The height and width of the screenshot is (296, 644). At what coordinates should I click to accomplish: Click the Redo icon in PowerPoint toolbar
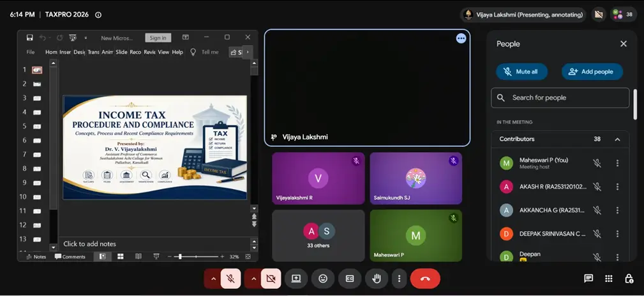59,38
